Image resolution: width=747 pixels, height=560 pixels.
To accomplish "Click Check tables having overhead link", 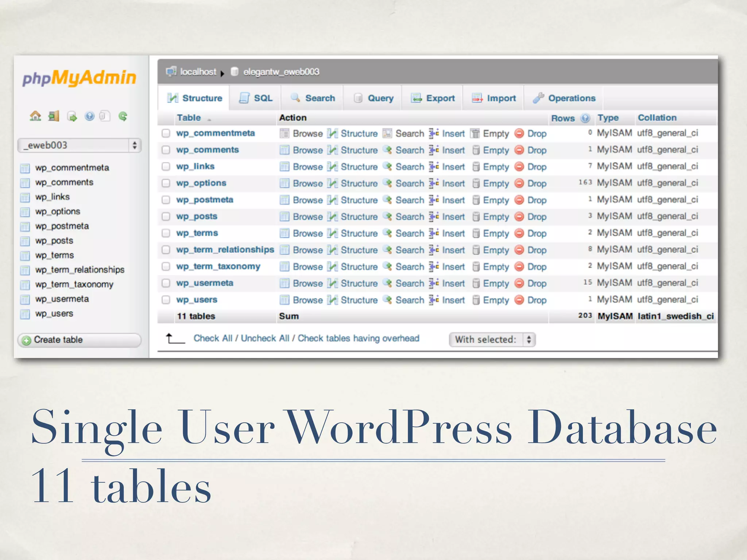I will pos(359,338).
